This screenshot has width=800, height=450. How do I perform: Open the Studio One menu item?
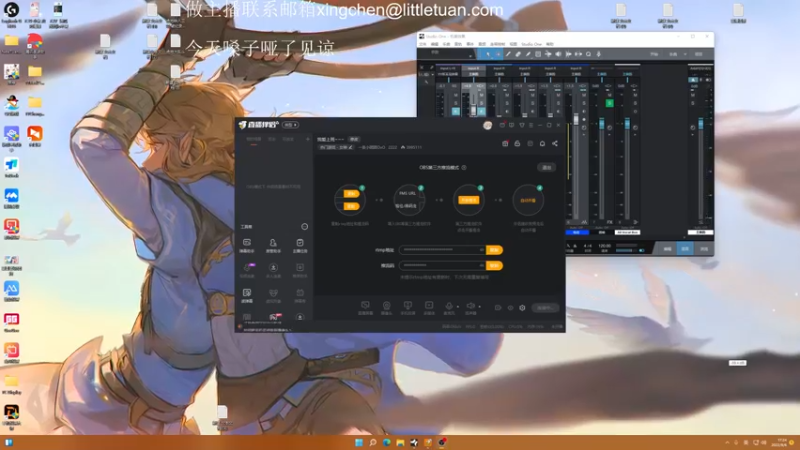pos(532,44)
